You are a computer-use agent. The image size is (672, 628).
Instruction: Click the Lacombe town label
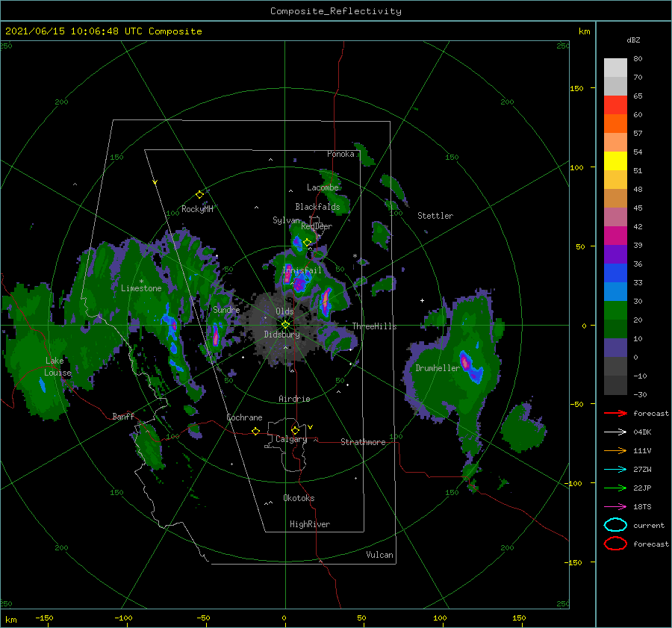323,187
